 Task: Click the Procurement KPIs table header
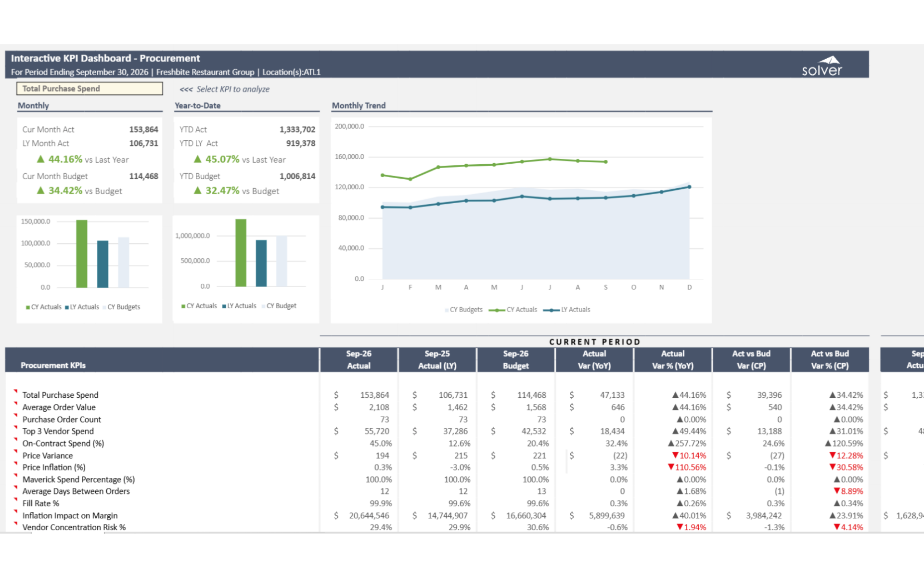coord(53,365)
